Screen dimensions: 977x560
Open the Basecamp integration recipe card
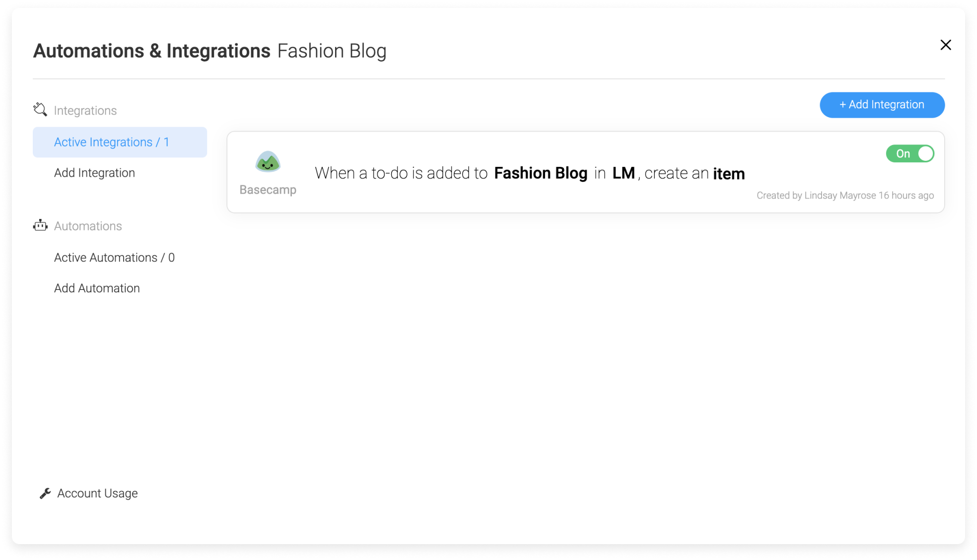[585, 172]
